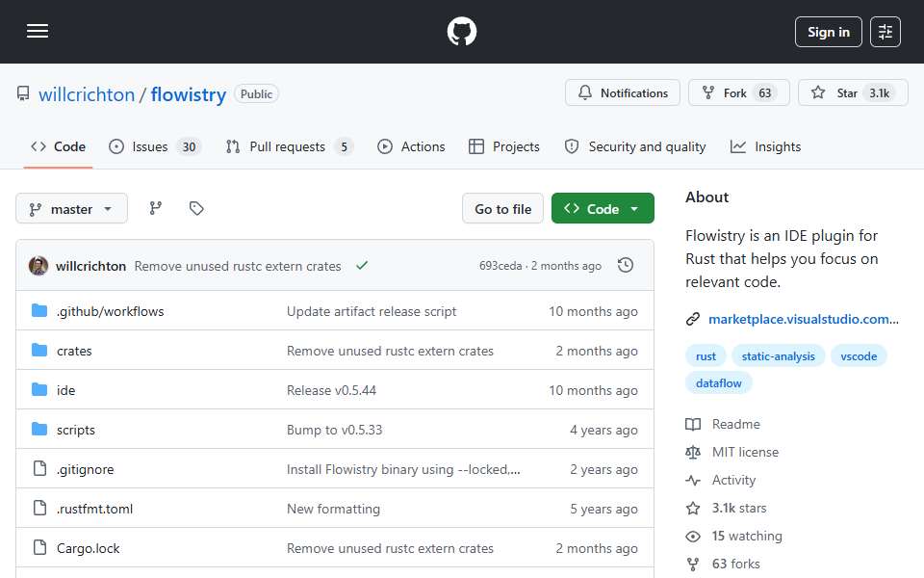This screenshot has height=578, width=924.
Task: Open the crates folder name
Action: (74, 351)
